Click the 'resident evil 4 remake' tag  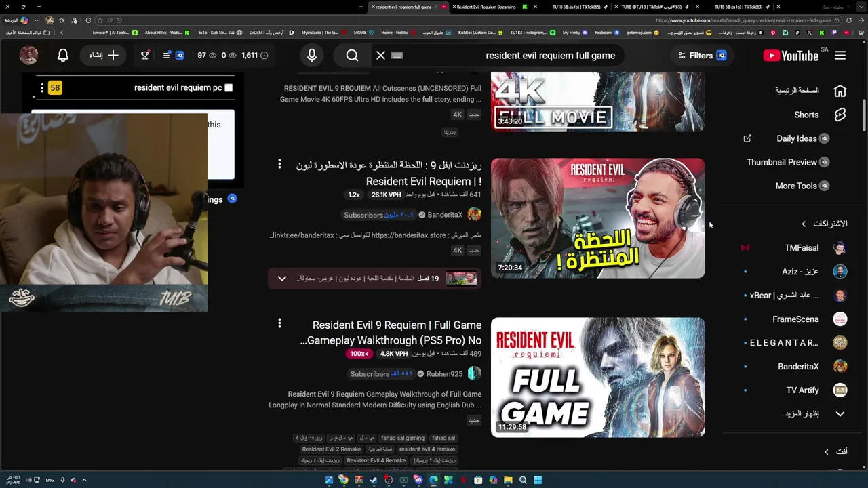pos(427,449)
